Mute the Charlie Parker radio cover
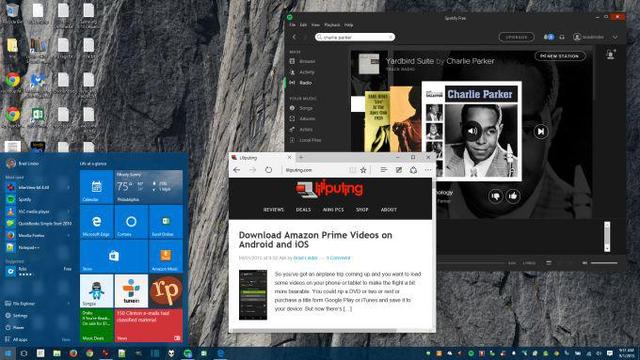 pos(472,131)
